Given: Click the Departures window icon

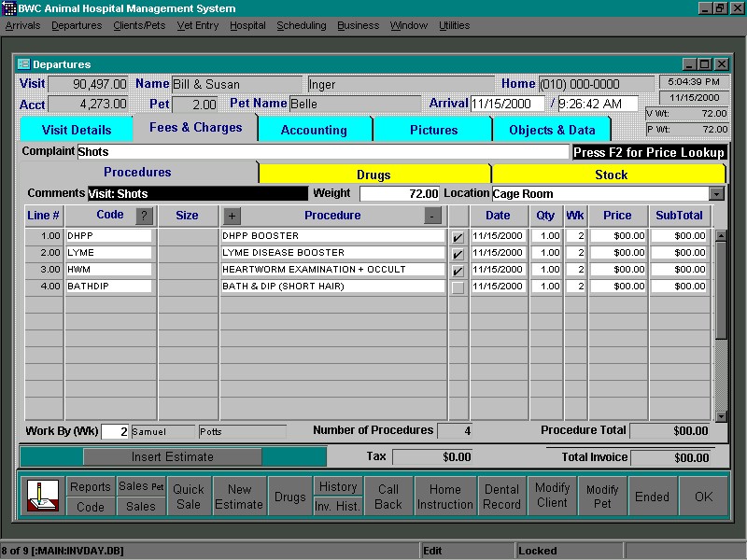Looking at the screenshot, I should (x=23, y=63).
